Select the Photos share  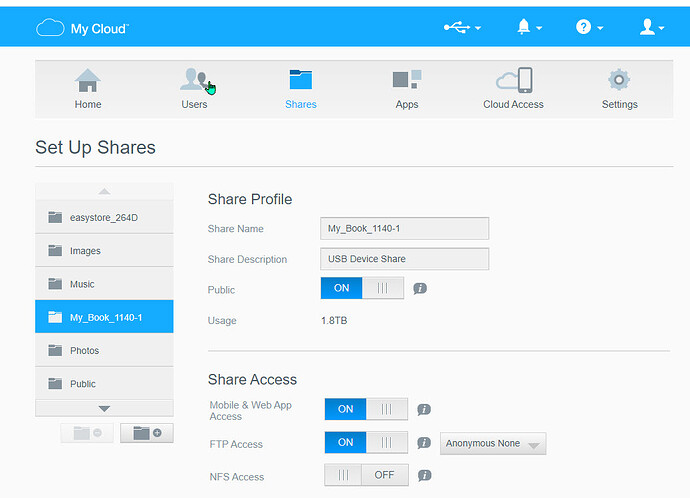coord(104,350)
